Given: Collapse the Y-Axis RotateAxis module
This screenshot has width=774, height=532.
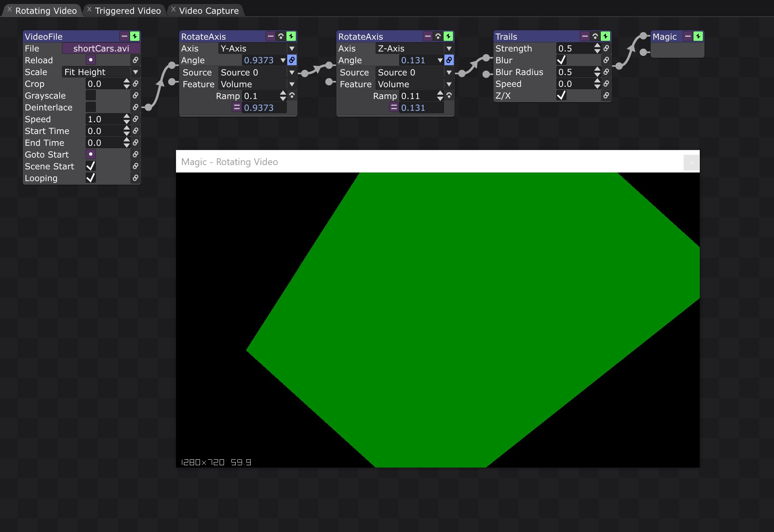Looking at the screenshot, I should (271, 37).
